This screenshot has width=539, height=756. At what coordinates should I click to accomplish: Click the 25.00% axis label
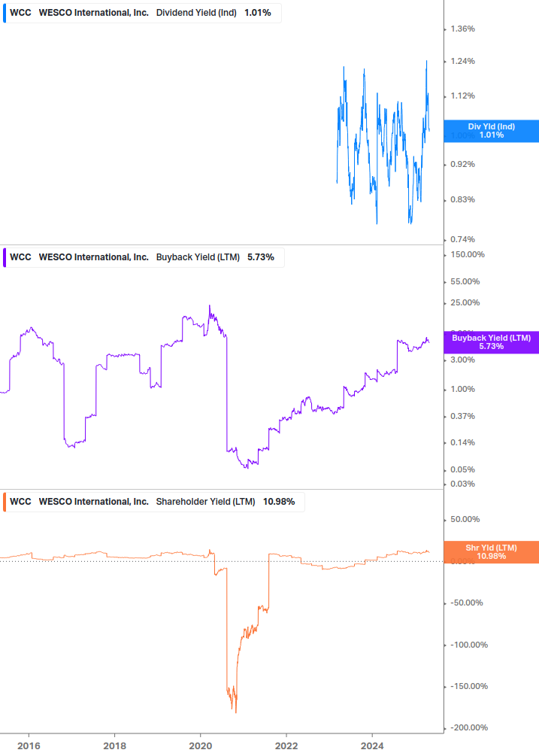(465, 303)
